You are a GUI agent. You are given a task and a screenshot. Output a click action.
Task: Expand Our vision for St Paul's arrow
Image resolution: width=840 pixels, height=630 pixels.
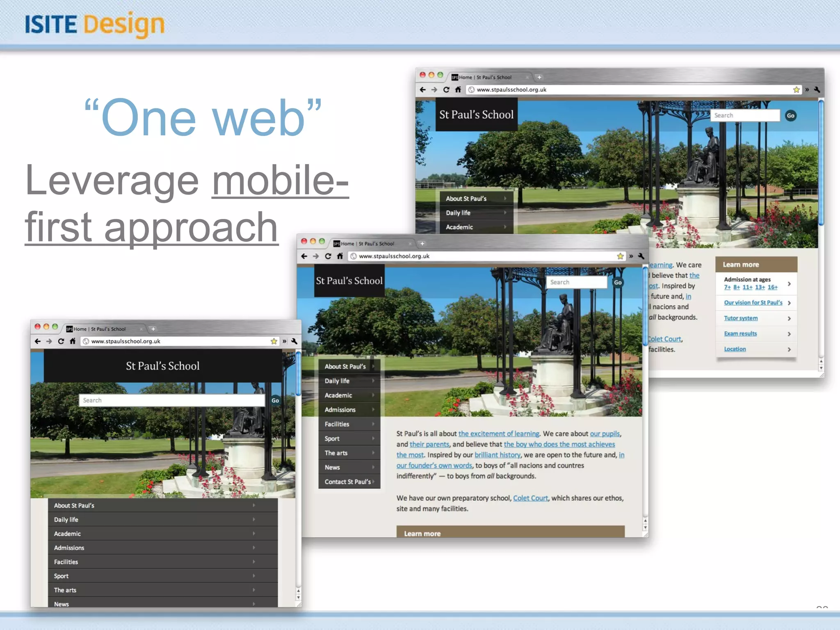click(x=789, y=303)
